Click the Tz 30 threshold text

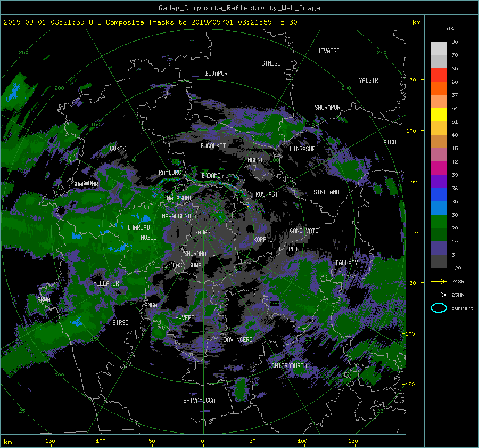(x=287, y=22)
